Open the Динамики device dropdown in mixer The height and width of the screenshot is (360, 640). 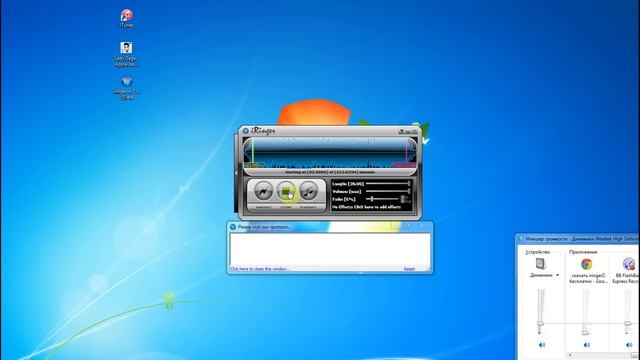coord(557,275)
